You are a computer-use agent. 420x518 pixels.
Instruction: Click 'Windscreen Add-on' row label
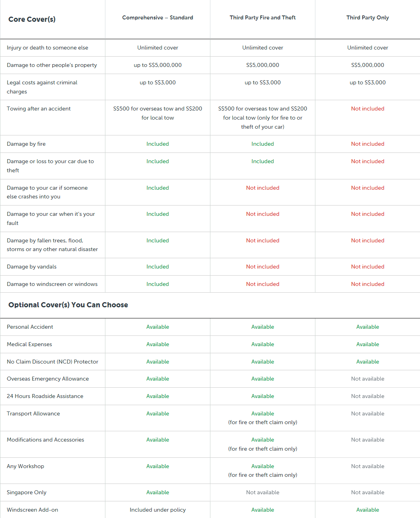[x=32, y=510]
